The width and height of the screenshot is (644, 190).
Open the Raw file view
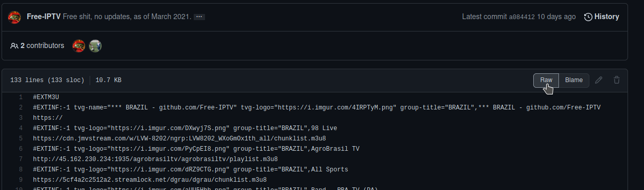(x=546, y=80)
